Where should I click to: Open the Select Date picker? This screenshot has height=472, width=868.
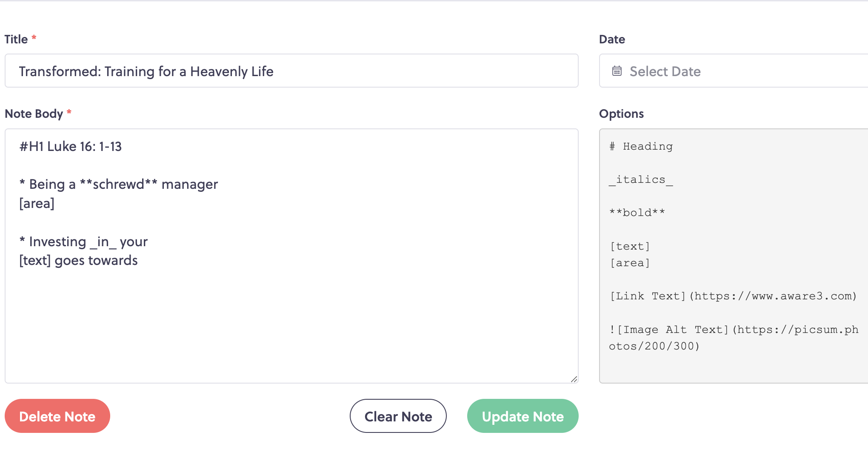[x=734, y=71]
